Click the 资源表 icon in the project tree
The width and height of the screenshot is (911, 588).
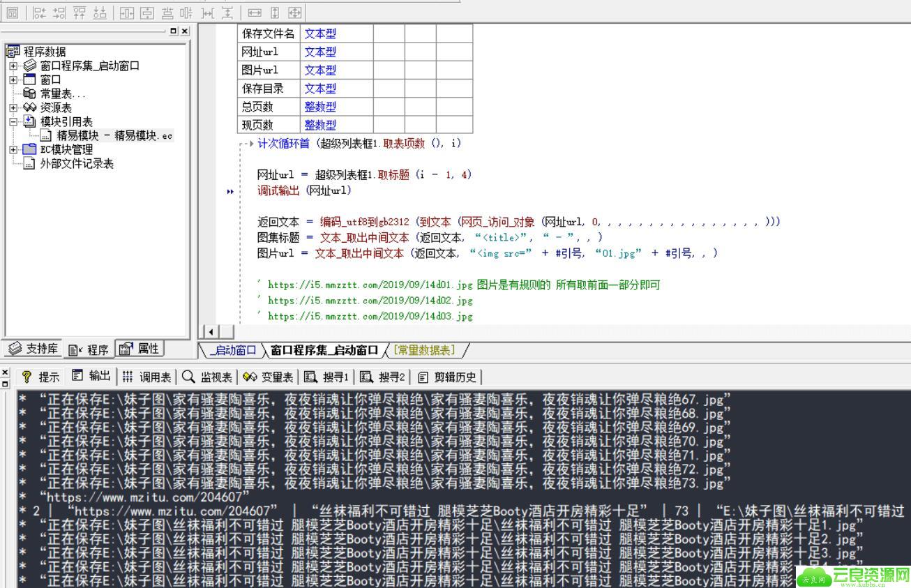(29, 107)
